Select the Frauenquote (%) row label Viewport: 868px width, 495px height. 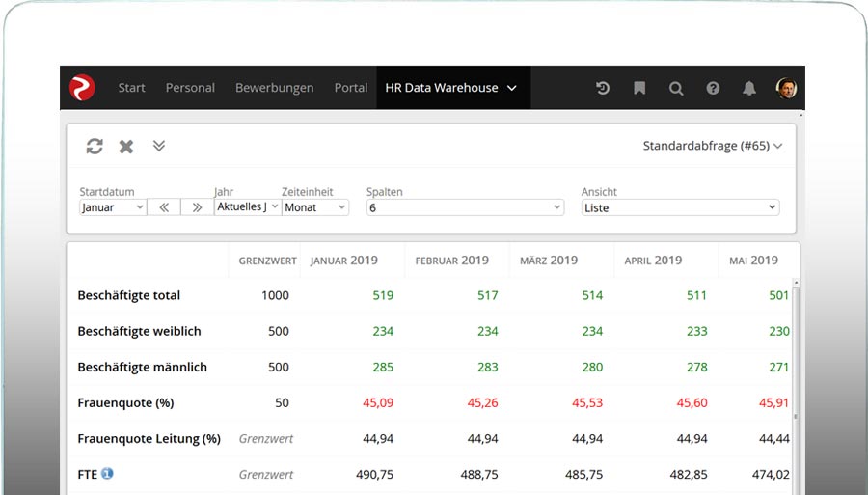tap(125, 403)
